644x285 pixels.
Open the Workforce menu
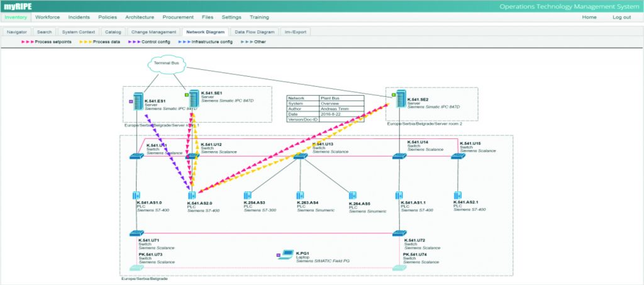(48, 17)
